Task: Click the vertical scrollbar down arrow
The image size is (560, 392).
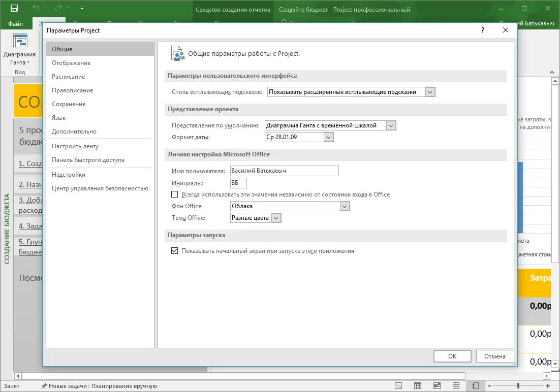Action: click(x=555, y=364)
